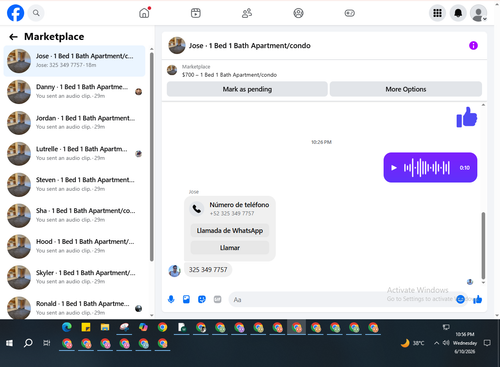Go back from Marketplace with arrow
Image resolution: width=500 pixels, height=367 pixels.
tap(13, 37)
